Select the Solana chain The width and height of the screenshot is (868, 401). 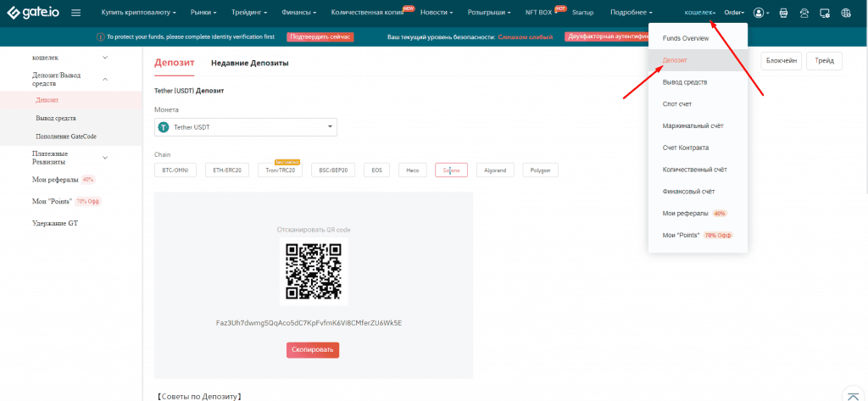point(451,170)
